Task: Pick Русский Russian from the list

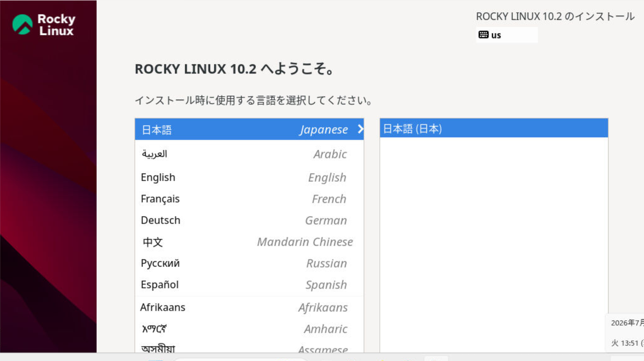Action: pyautogui.click(x=249, y=263)
